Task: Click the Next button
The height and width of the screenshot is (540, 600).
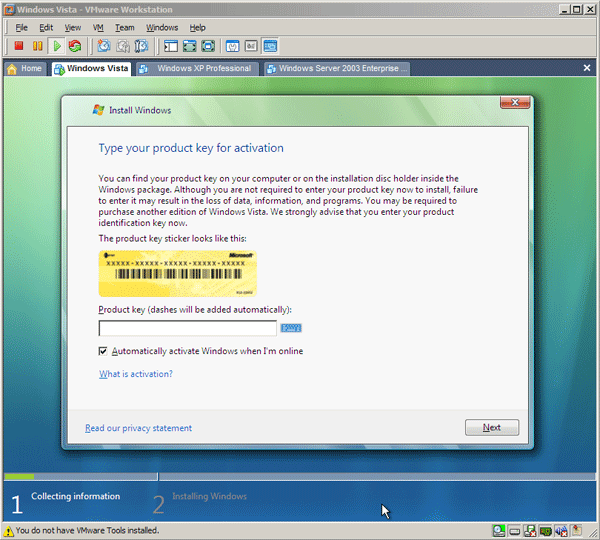Action: tap(492, 427)
